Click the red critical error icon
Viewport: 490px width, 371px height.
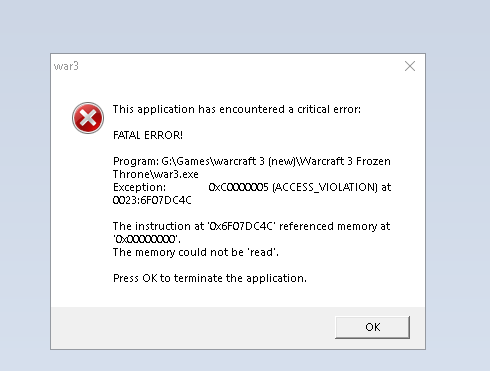88,118
